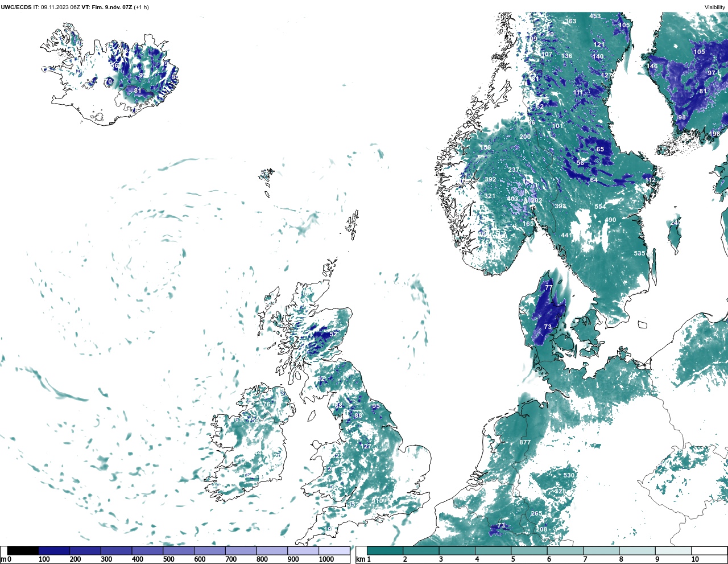The height and width of the screenshot is (564, 728).
Task: Click the 363 value label
Action: tap(570, 21)
